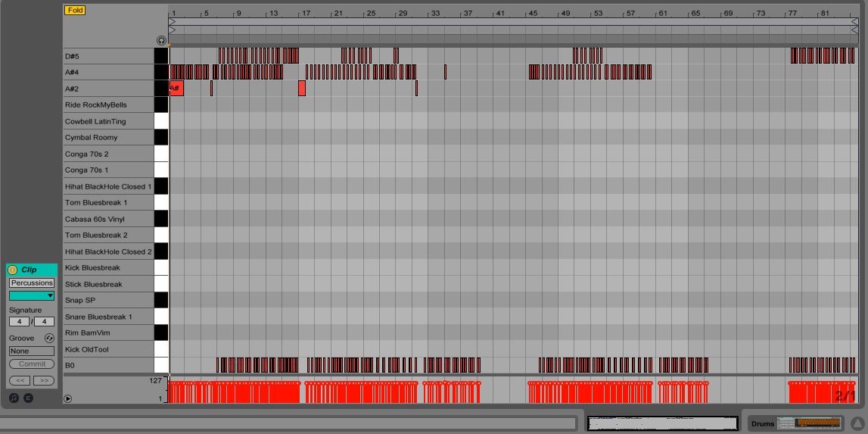Select the Tom Bluesbreak 1 lane
This screenshot has height=434, width=868.
pyautogui.click(x=108, y=202)
